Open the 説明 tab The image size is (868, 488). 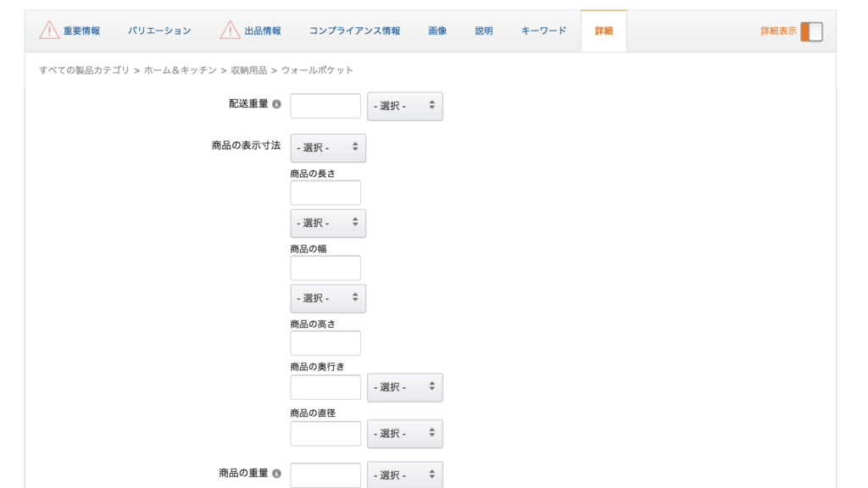coord(483,31)
